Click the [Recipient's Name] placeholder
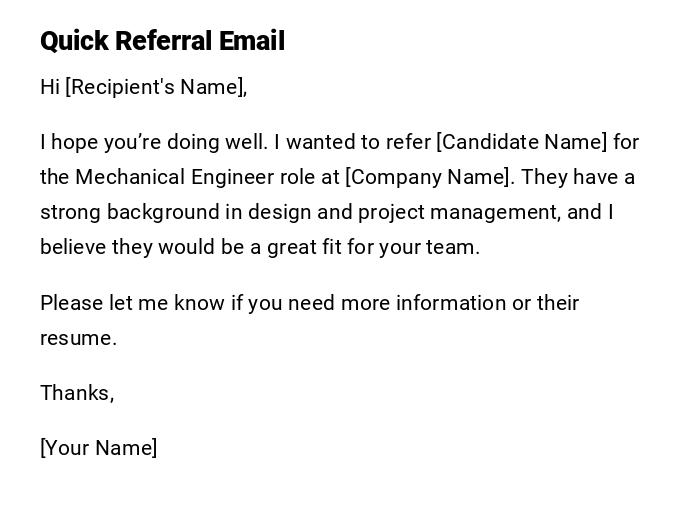This screenshot has width=700, height=510. (156, 87)
